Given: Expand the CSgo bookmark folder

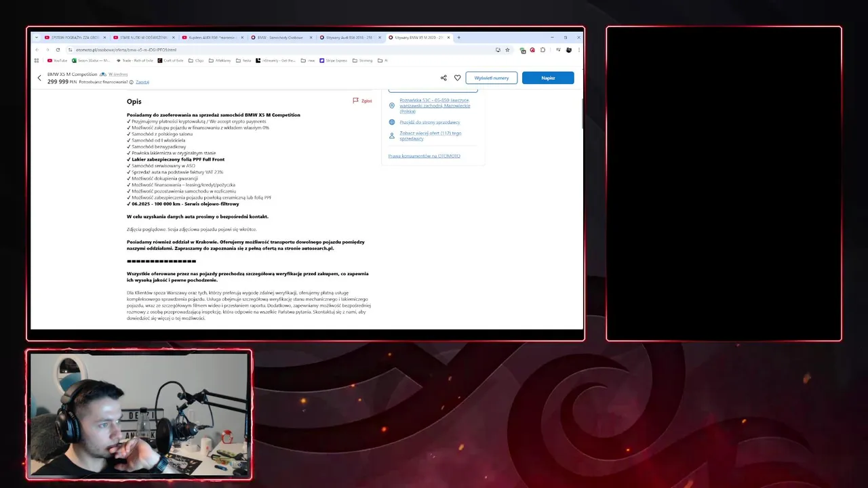Looking at the screenshot, I should point(196,60).
